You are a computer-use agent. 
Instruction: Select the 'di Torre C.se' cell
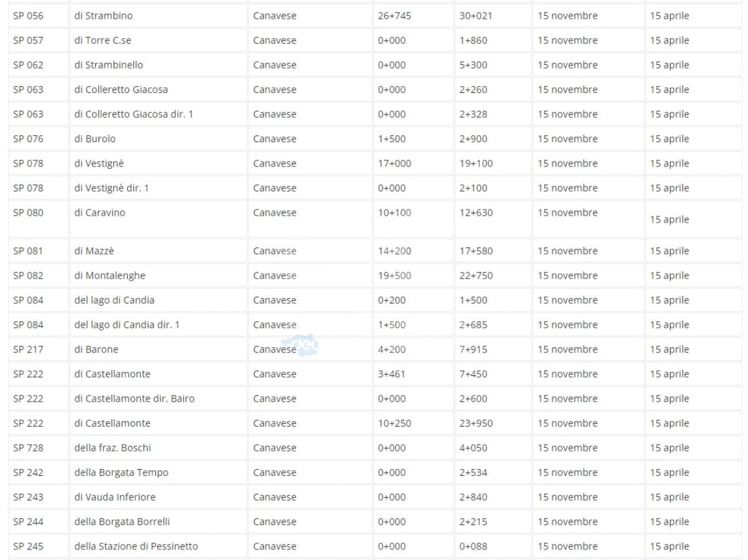(x=103, y=41)
